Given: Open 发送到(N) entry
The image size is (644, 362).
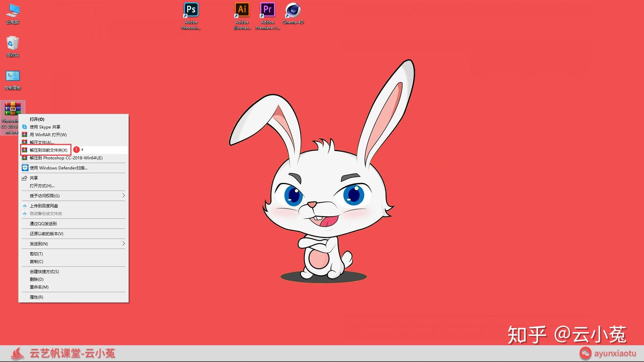Looking at the screenshot, I should click(x=73, y=244).
